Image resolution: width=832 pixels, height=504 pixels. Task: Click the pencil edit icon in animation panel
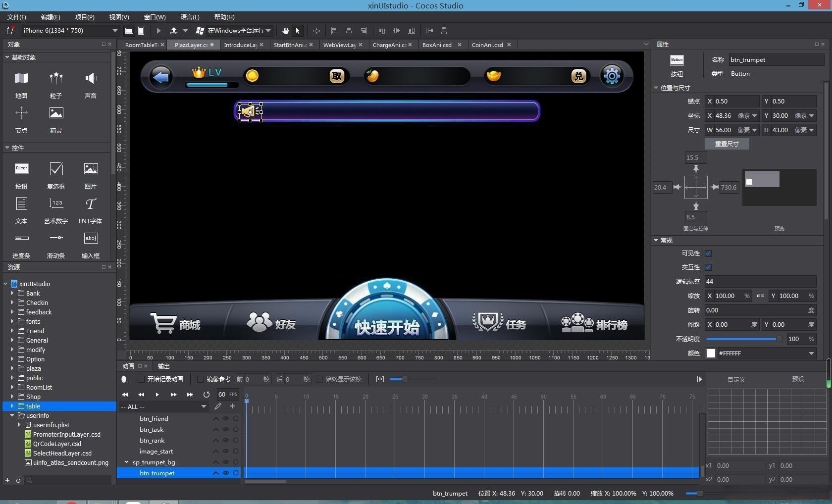[x=218, y=406]
